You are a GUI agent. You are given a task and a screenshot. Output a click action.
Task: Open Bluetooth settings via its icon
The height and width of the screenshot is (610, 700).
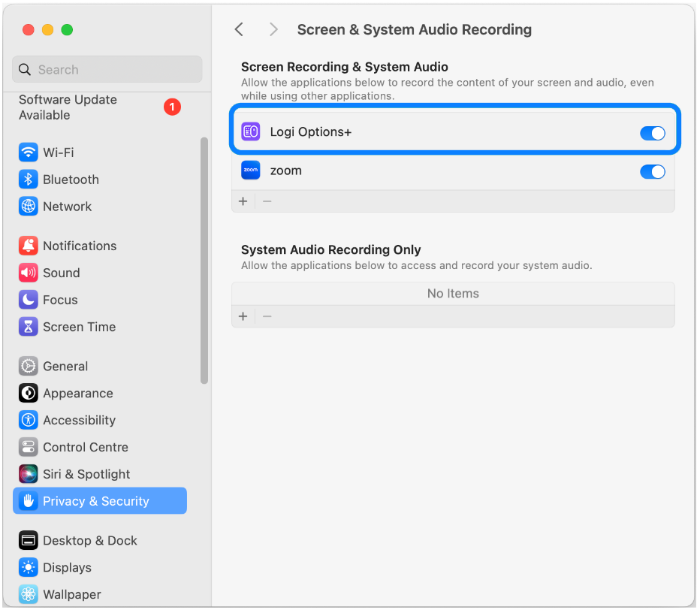click(x=29, y=180)
